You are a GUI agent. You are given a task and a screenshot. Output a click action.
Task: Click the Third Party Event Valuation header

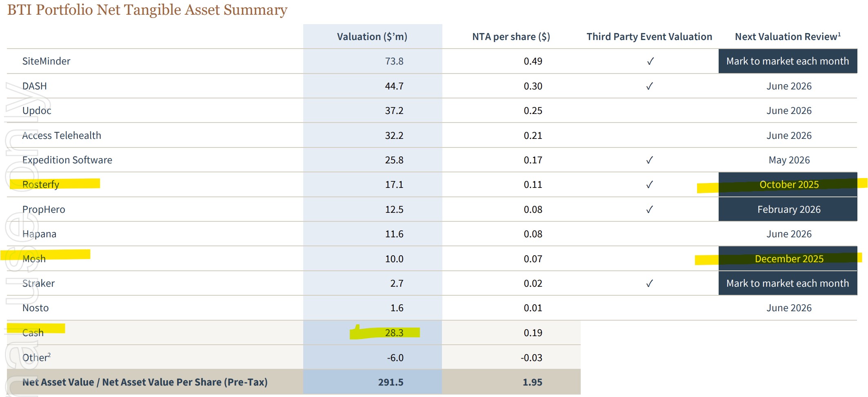(x=649, y=37)
